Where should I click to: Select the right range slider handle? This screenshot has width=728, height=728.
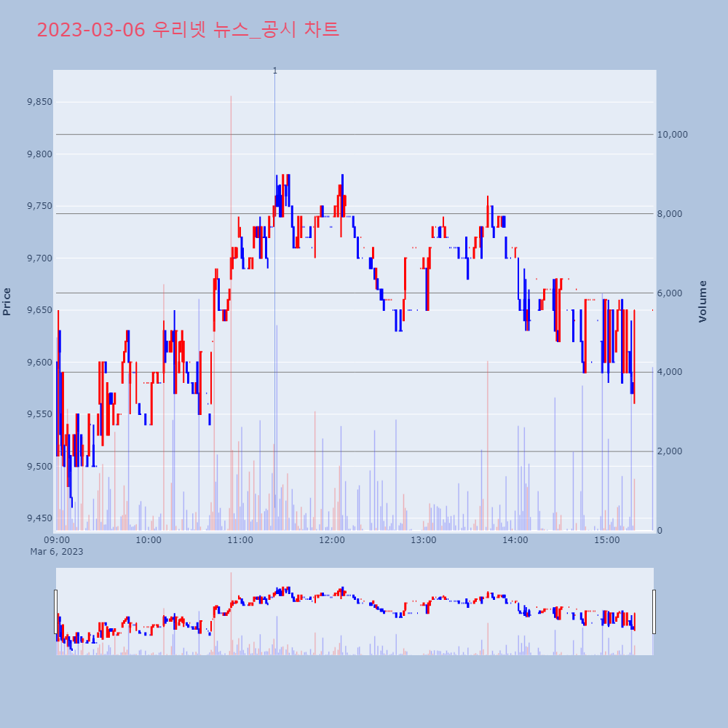point(654,612)
